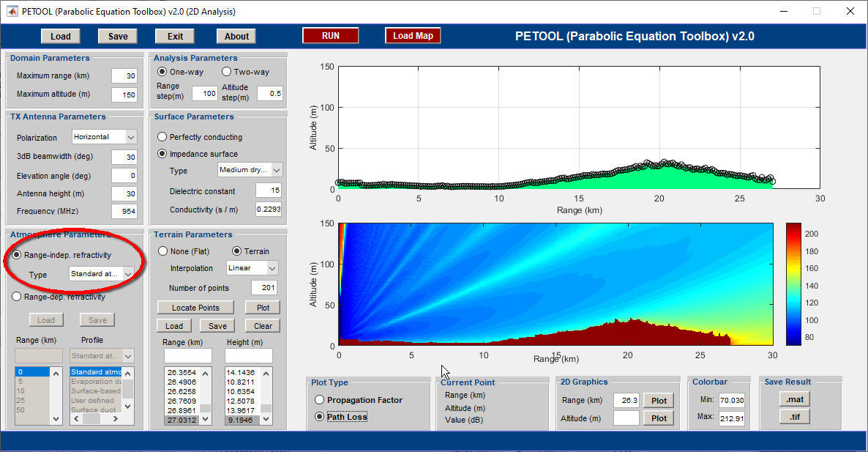This screenshot has width=868, height=452.
Task: Select 26.3554 in terrain range list
Action: [182, 372]
